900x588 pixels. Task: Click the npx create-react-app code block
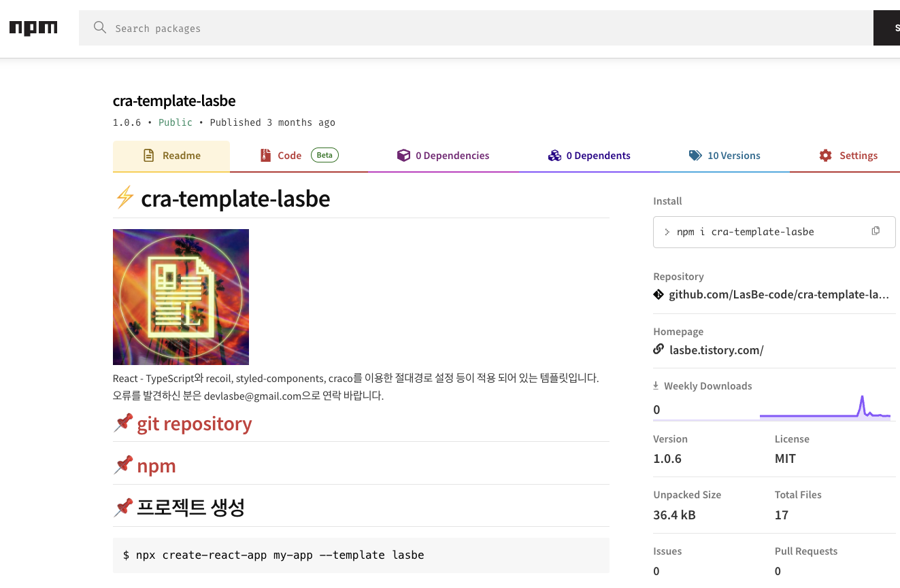click(361, 555)
